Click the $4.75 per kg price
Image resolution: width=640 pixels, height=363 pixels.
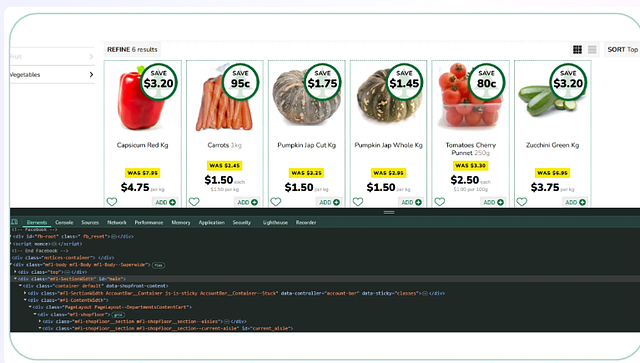pos(142,187)
